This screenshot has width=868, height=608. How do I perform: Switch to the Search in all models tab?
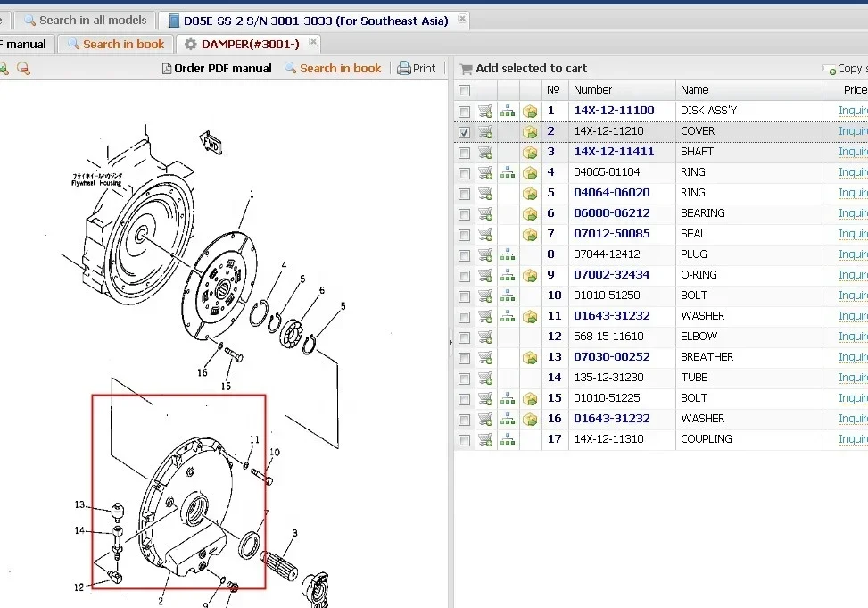tap(84, 20)
